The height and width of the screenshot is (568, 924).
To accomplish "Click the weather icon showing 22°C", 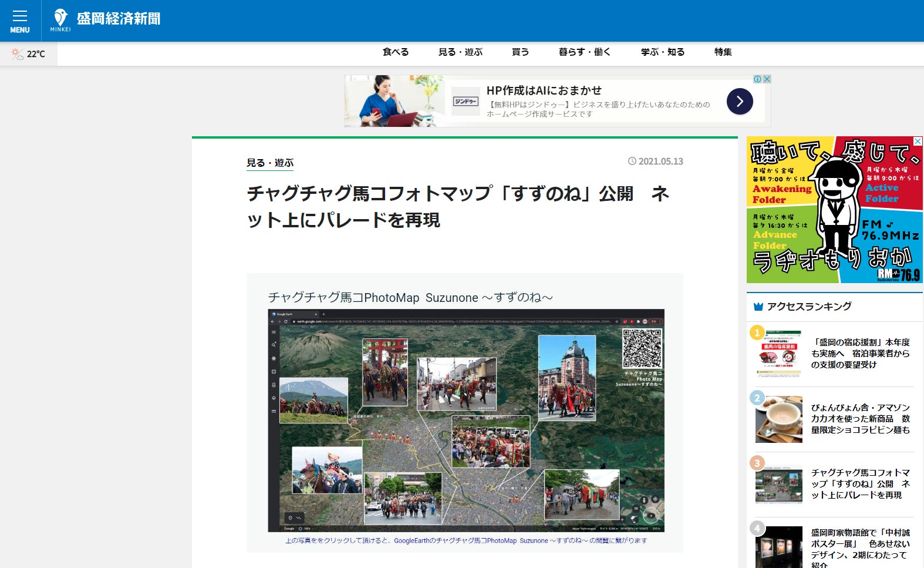I will [18, 54].
